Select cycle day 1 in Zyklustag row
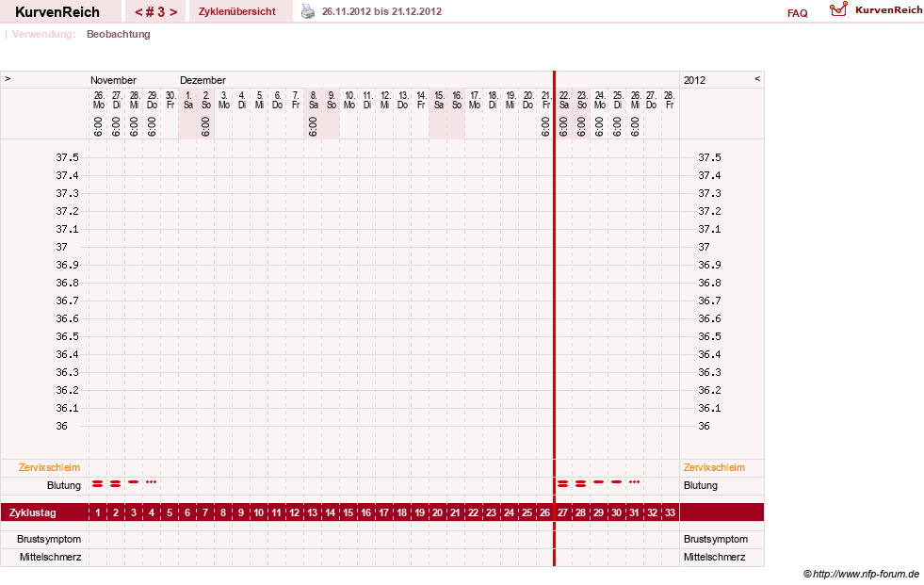 98,512
